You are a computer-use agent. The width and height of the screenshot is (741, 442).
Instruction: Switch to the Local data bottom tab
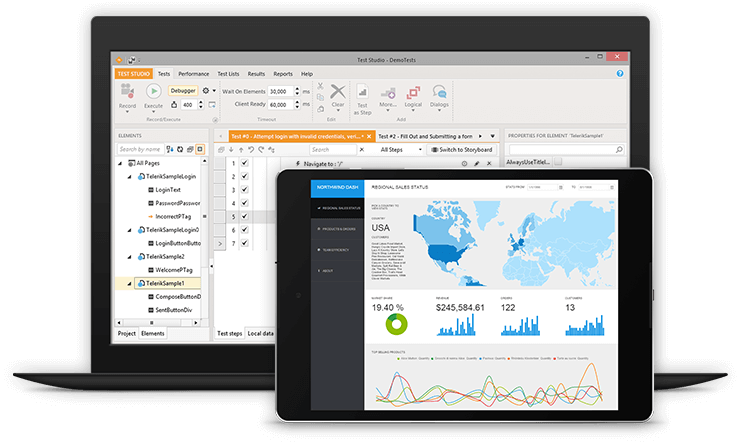pos(260,333)
